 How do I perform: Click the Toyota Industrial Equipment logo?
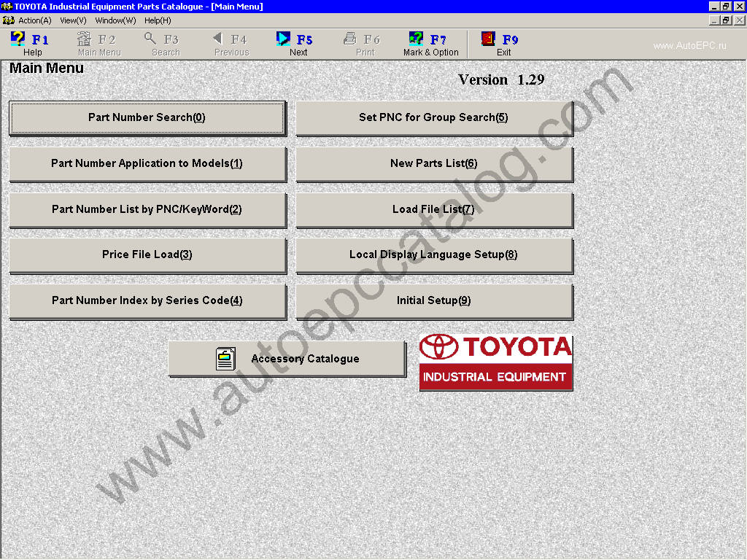496,363
